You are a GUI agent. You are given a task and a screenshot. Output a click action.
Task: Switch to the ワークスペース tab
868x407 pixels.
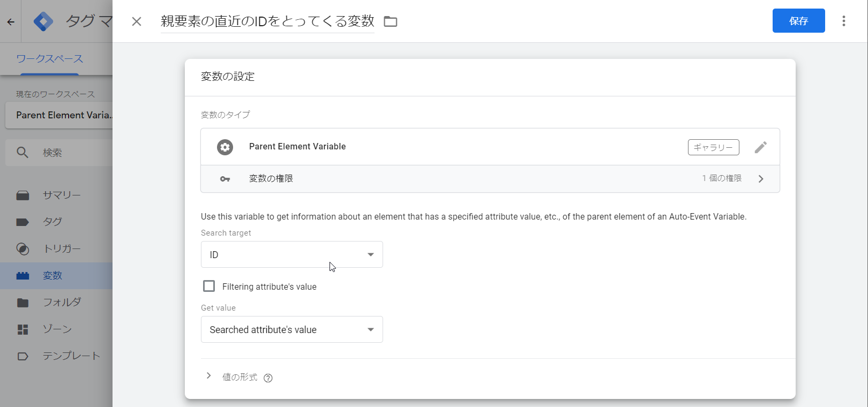click(x=50, y=59)
